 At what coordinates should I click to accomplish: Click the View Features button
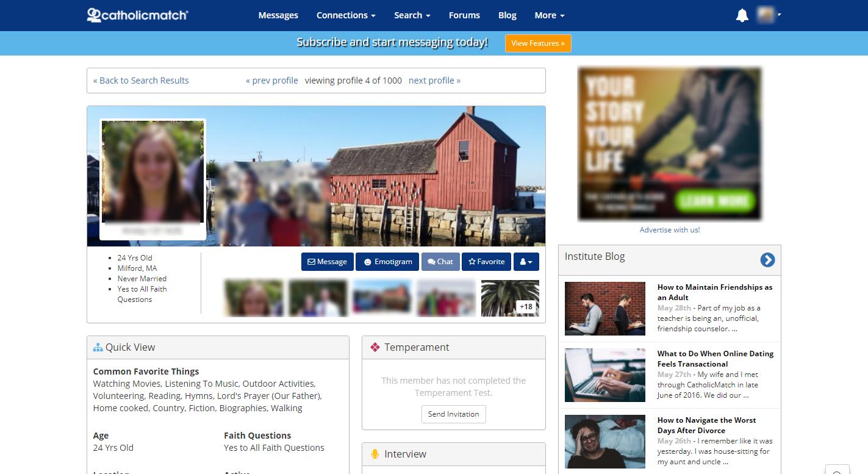pos(538,43)
